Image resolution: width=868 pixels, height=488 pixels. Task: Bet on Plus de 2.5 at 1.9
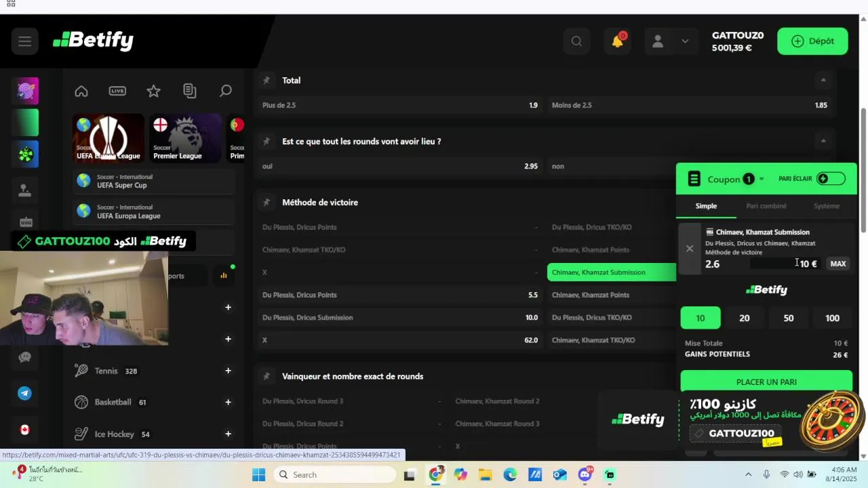pos(400,105)
